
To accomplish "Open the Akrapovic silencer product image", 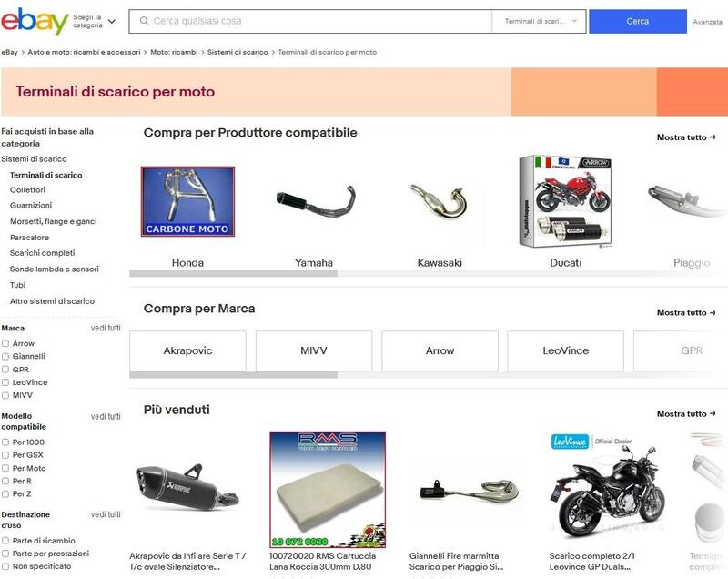I will tap(187, 489).
